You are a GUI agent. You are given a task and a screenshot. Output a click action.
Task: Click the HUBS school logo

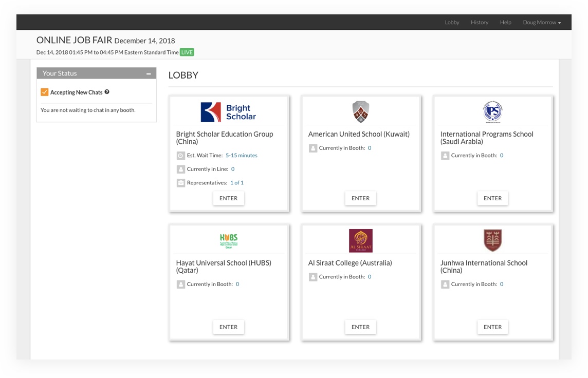(x=229, y=241)
